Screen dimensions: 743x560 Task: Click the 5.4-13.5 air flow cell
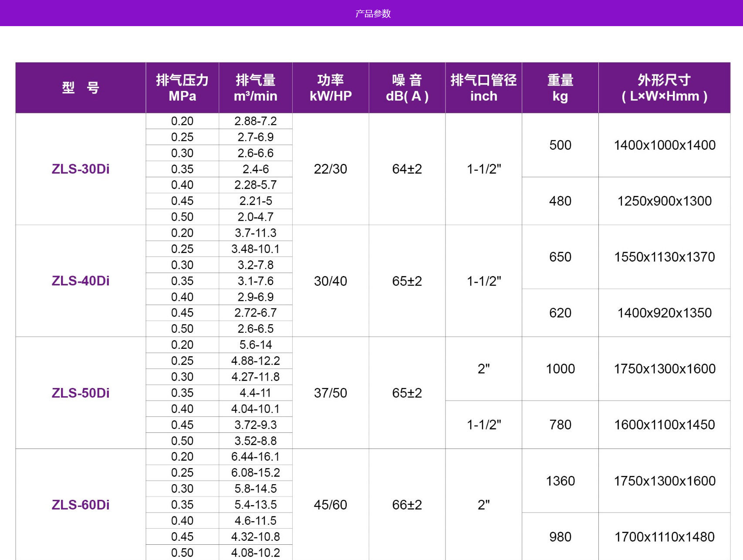pos(256,505)
